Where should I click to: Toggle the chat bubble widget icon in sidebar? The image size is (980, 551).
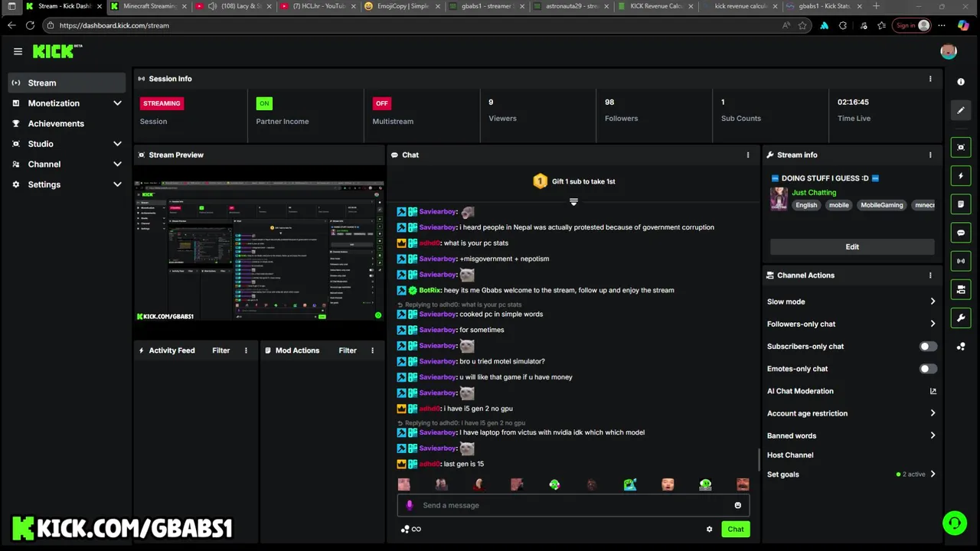click(x=961, y=233)
